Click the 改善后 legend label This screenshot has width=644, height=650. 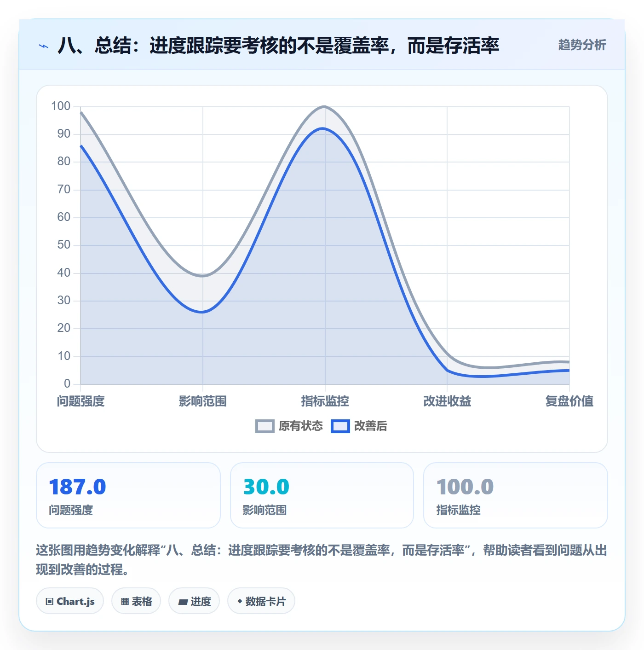pyautogui.click(x=370, y=426)
